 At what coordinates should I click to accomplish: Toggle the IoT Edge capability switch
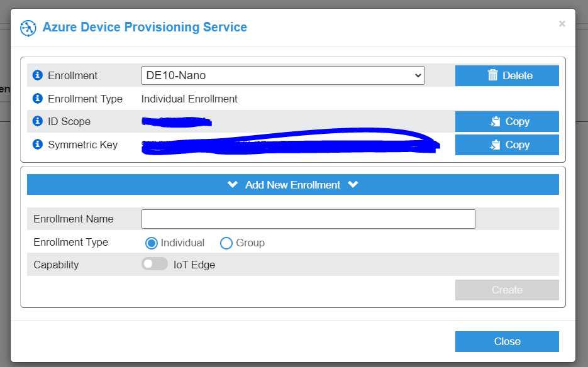tap(155, 264)
